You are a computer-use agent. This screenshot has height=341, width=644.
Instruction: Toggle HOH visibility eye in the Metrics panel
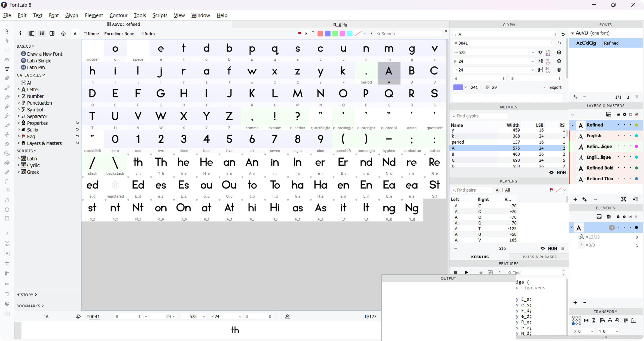552,172
